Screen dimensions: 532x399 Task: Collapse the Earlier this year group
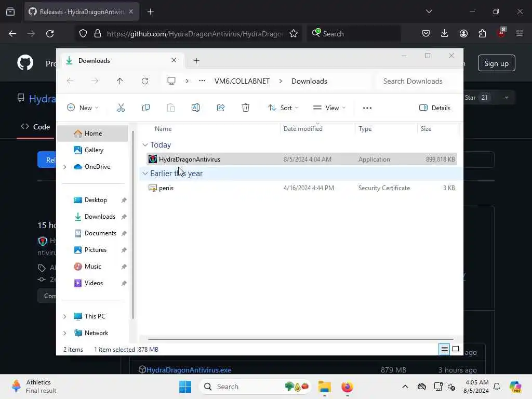click(x=145, y=174)
